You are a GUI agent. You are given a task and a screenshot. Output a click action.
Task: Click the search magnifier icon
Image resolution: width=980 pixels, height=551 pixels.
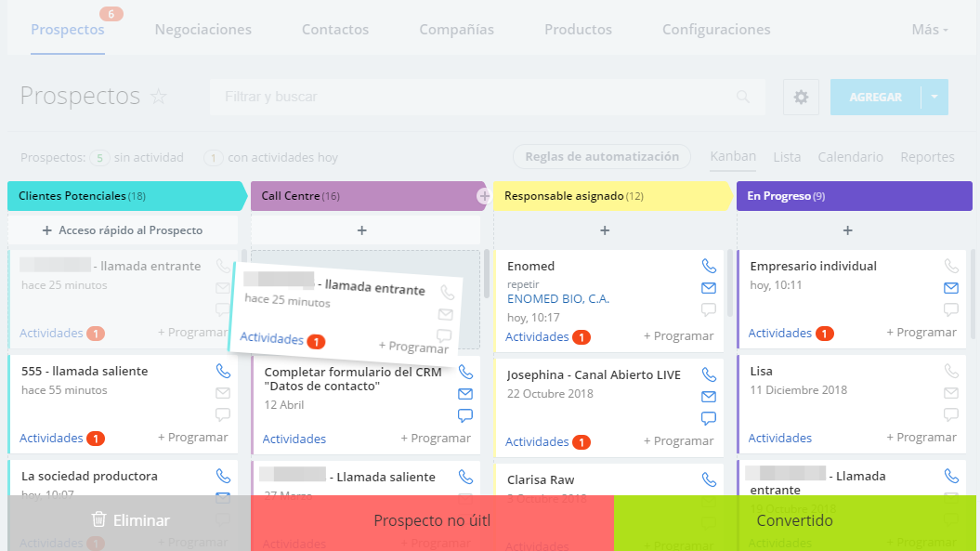[x=742, y=97]
